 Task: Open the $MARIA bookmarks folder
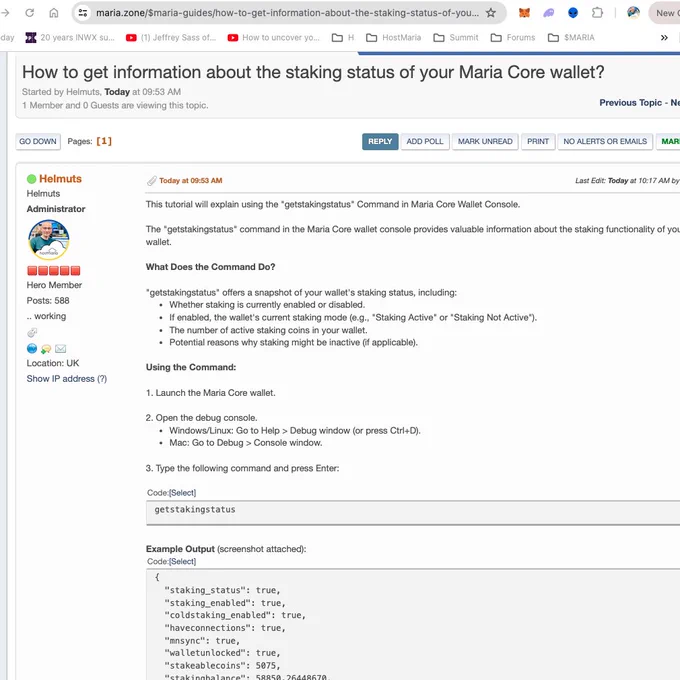click(571, 38)
